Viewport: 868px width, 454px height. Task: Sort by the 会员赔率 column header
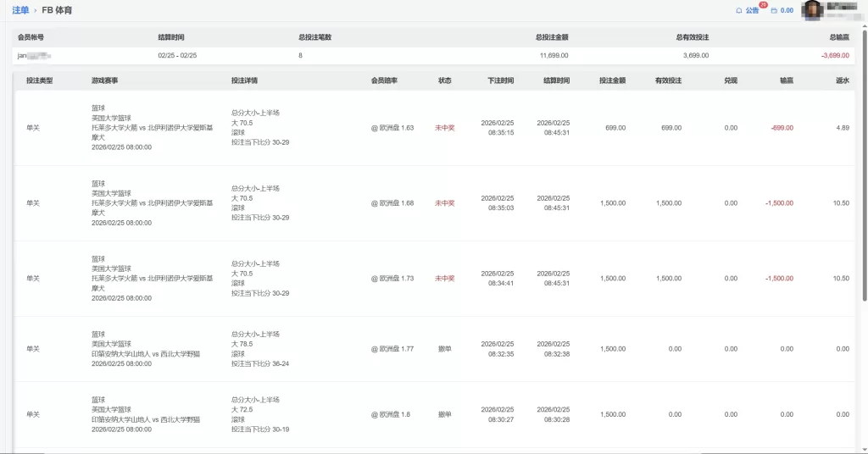(384, 80)
